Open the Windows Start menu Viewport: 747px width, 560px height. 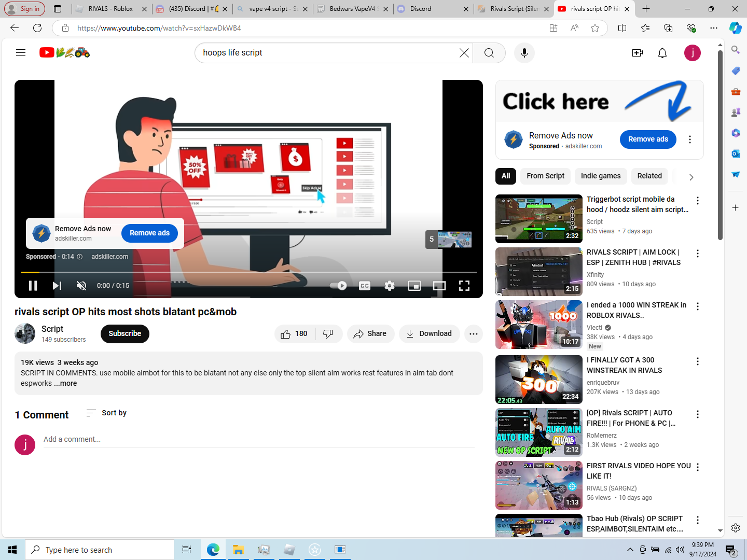[12, 550]
